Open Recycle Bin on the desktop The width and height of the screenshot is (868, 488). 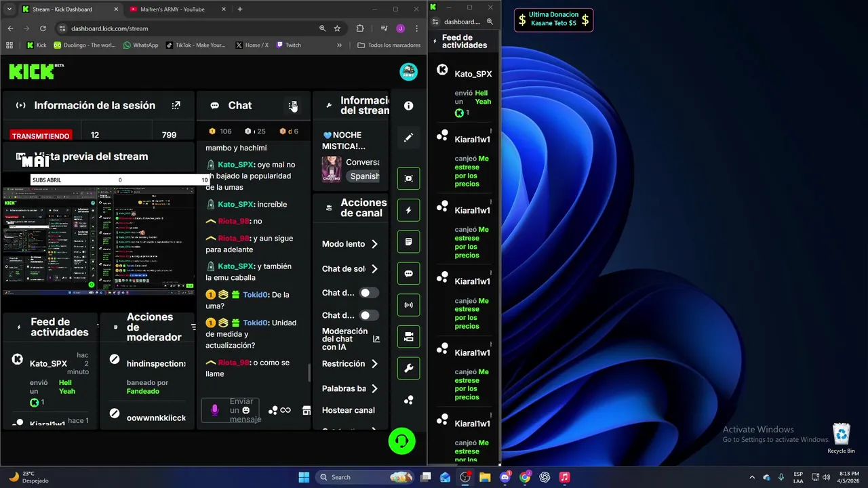(x=841, y=439)
